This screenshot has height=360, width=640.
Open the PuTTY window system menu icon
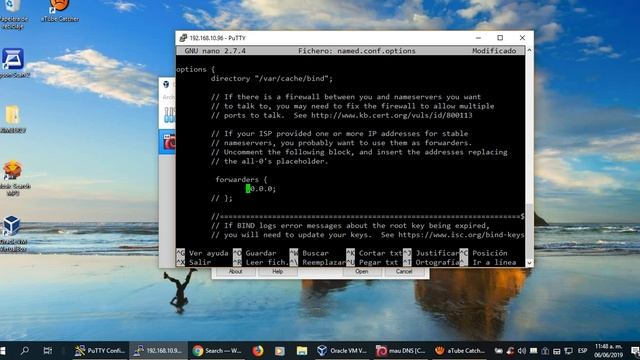tap(183, 38)
